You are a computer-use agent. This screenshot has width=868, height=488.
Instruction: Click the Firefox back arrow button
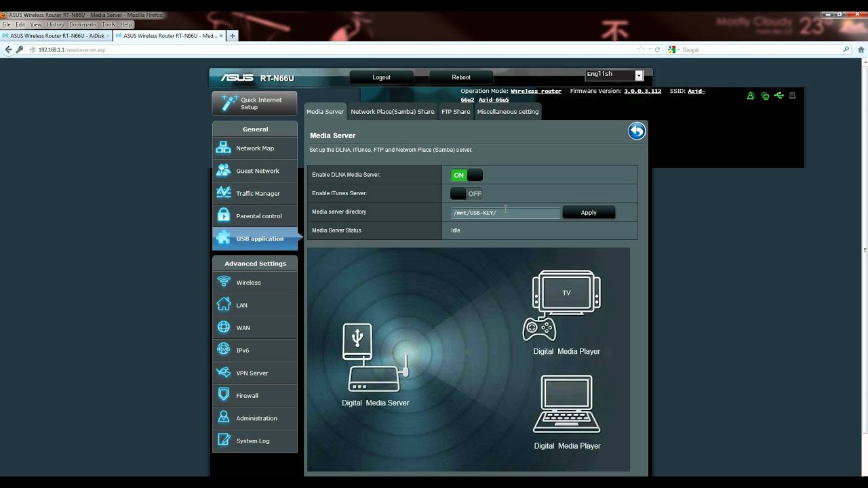[x=9, y=49]
